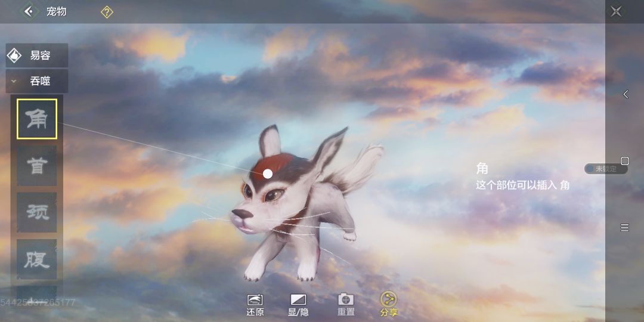Collapse the 吞噬 section
Viewport: 644px width, 322px height.
pos(37,81)
